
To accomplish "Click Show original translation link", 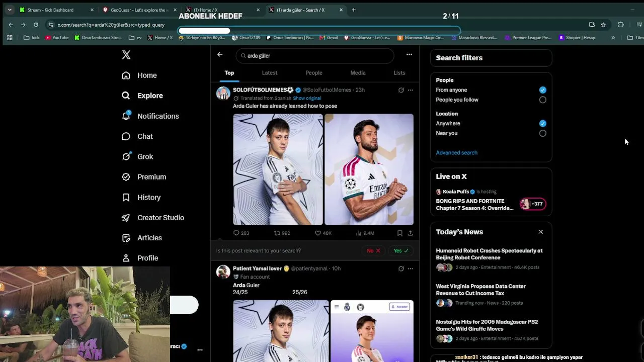I will click(x=307, y=98).
